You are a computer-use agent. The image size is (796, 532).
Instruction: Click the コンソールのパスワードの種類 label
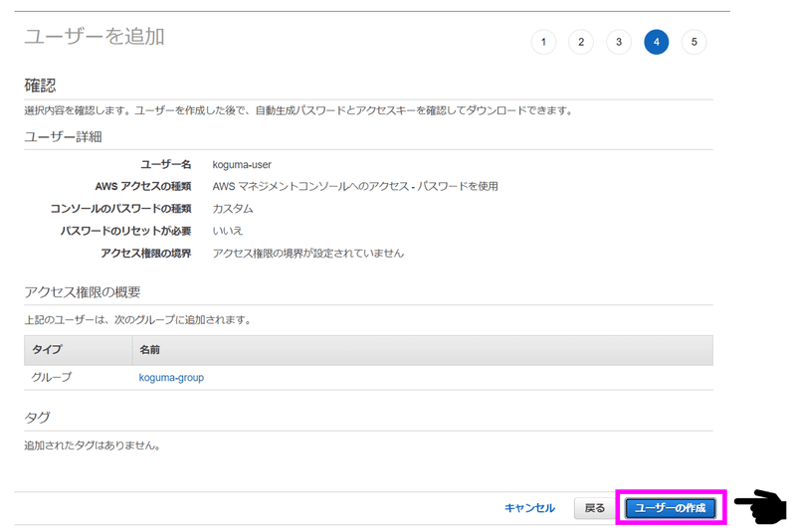point(120,209)
